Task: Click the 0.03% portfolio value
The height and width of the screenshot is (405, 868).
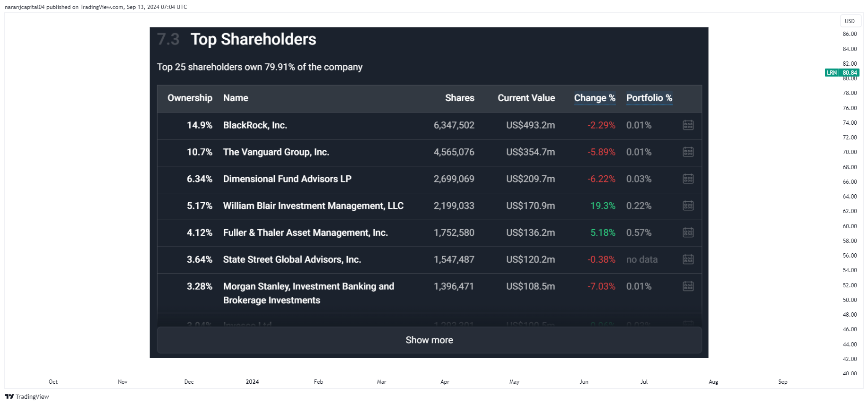Action: coord(639,179)
